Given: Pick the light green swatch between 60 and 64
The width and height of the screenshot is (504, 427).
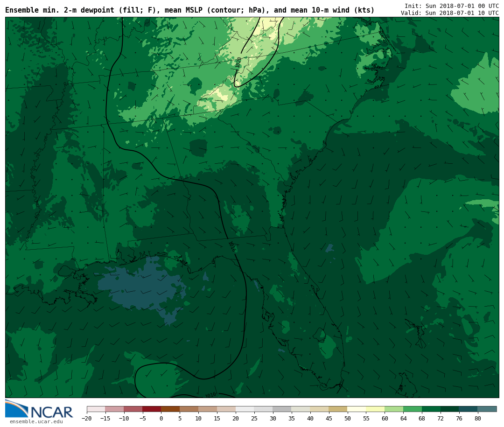Looking at the screenshot, I should tap(394, 409).
